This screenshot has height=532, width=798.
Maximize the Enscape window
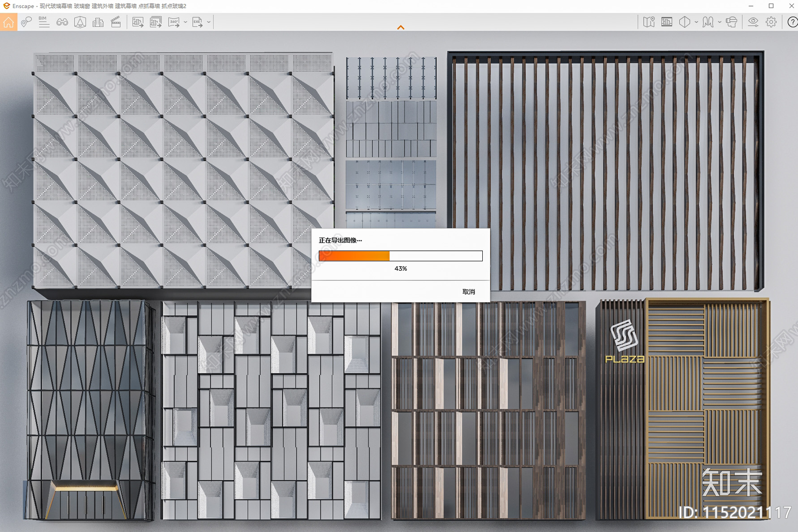pos(771,6)
